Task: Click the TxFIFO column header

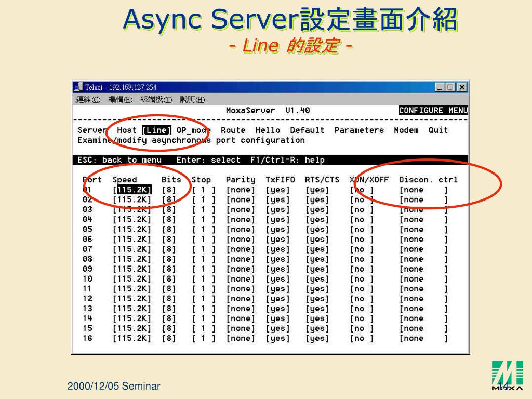Action: click(x=280, y=180)
